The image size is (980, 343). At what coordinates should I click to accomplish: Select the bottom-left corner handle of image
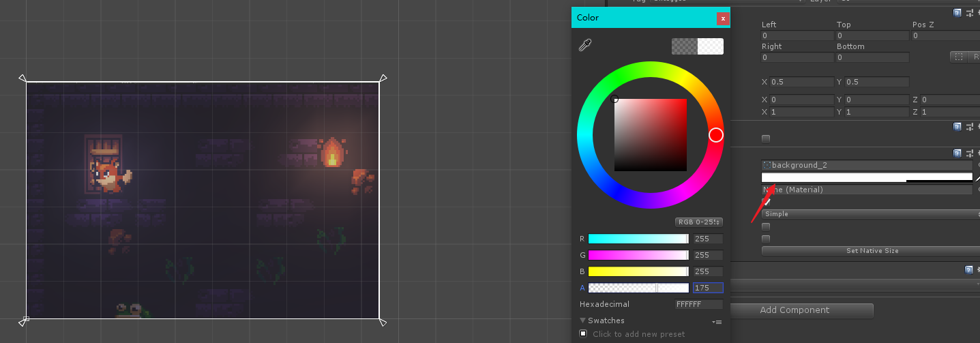(x=23, y=321)
